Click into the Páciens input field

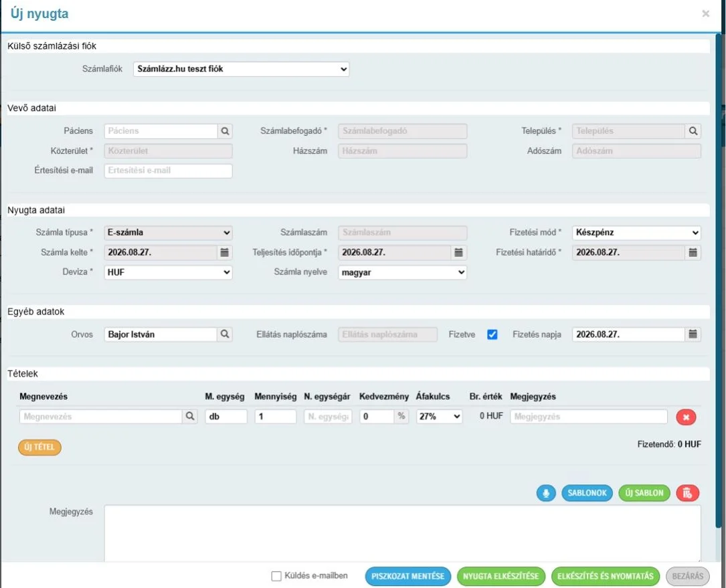click(x=161, y=131)
